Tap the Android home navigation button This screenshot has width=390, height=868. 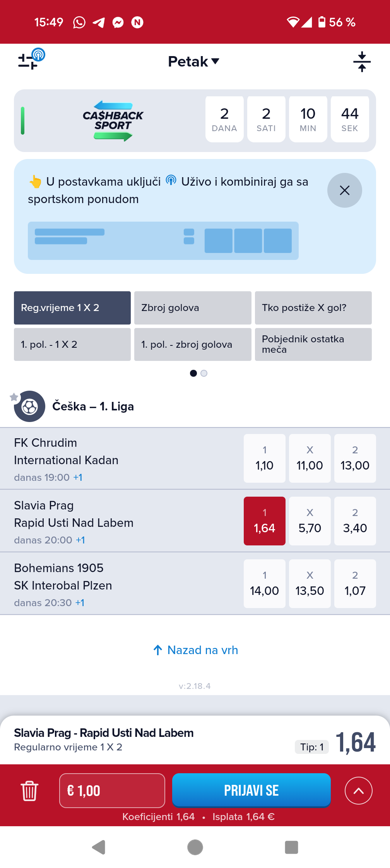[x=195, y=847]
